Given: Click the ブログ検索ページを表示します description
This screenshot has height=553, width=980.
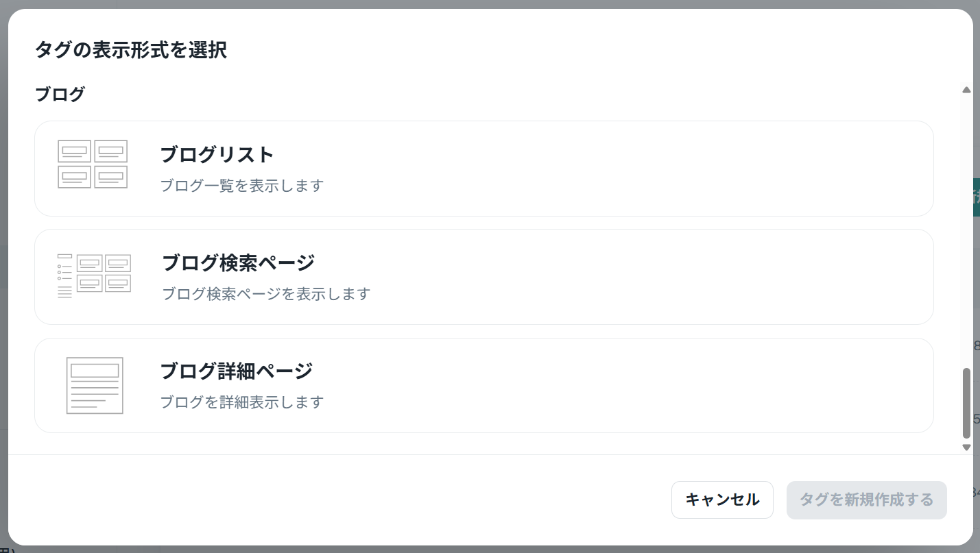Looking at the screenshot, I should 266,294.
